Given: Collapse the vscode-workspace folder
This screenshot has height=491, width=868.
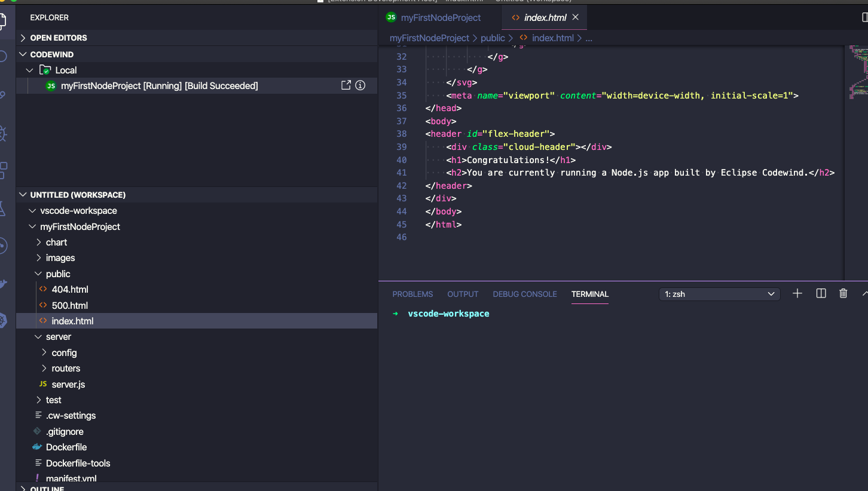Looking at the screenshot, I should coord(33,211).
